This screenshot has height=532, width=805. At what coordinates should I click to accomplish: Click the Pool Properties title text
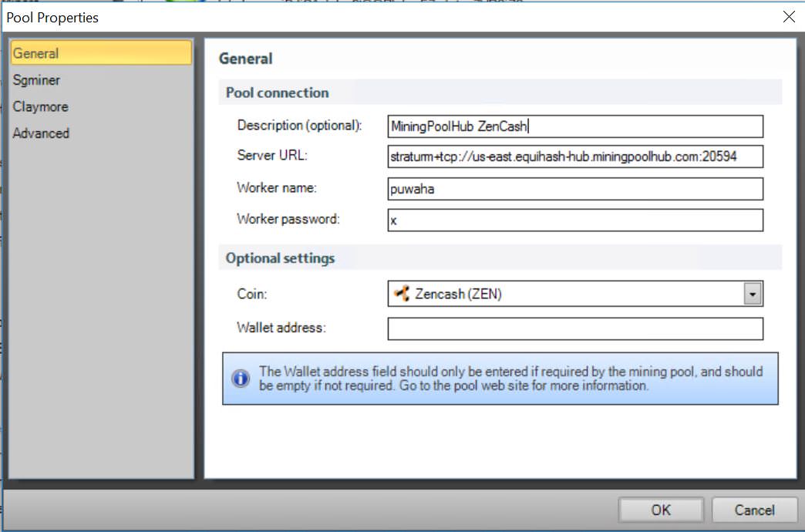(x=52, y=18)
